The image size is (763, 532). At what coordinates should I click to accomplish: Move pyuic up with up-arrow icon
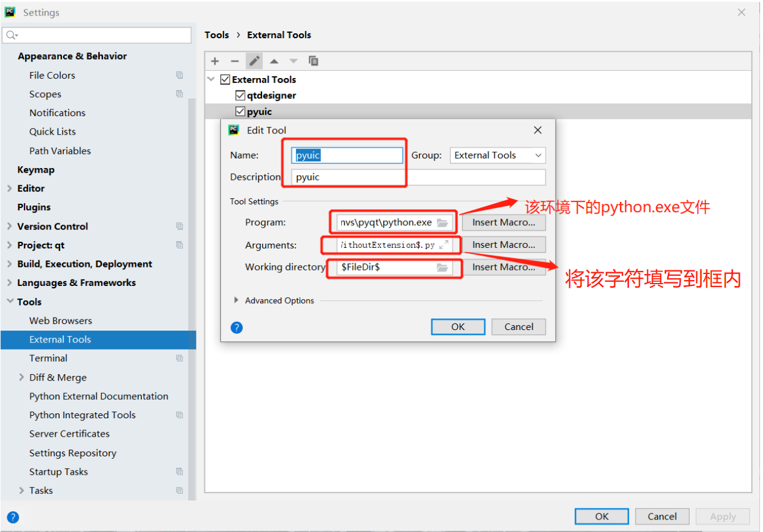274,61
